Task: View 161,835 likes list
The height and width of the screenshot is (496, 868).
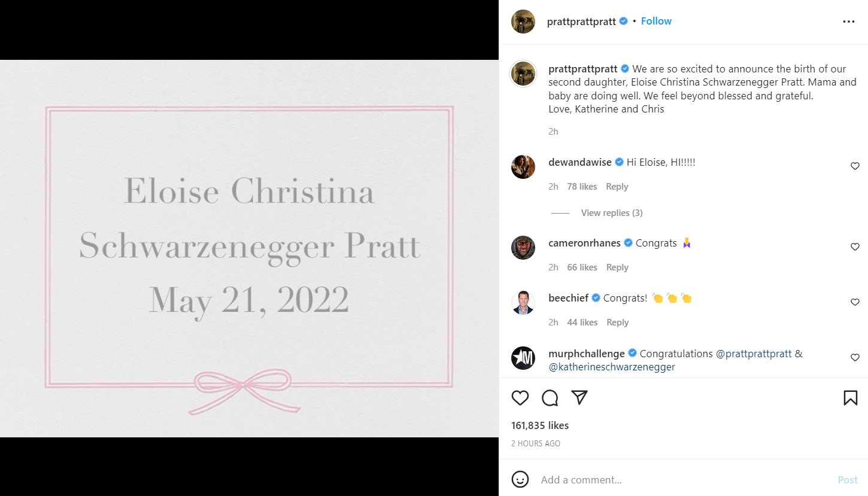Action: [540, 425]
